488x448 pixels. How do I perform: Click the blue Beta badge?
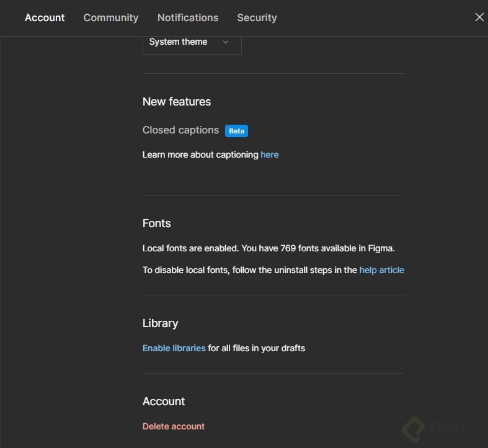[x=236, y=131]
